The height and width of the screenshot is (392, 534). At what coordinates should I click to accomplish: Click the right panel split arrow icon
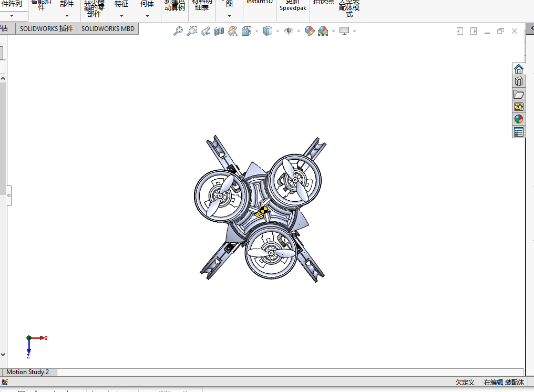coord(474,31)
